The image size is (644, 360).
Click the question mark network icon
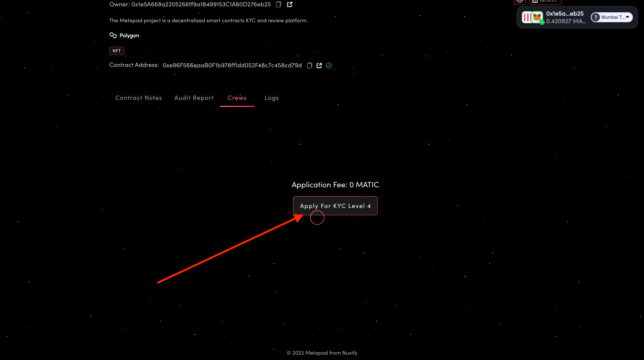(x=596, y=17)
